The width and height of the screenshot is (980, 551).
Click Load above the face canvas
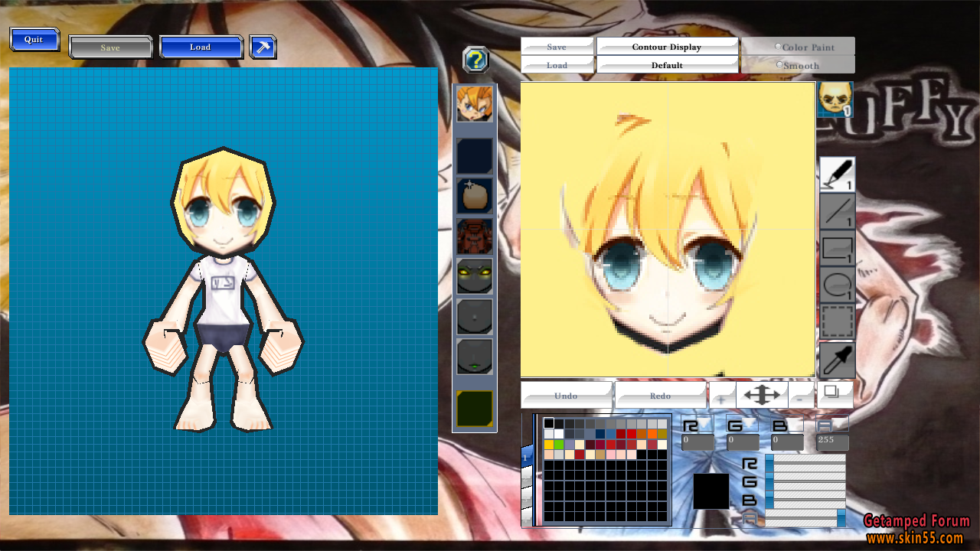pos(557,65)
